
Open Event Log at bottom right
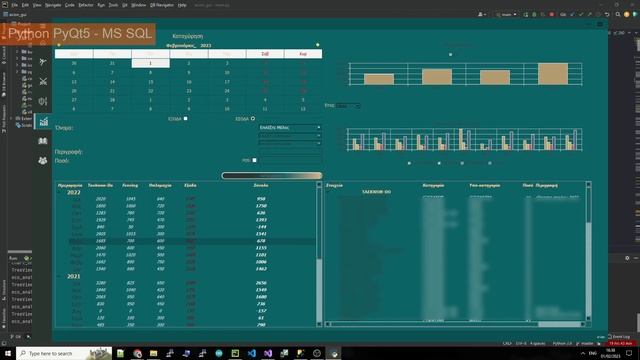point(619,337)
